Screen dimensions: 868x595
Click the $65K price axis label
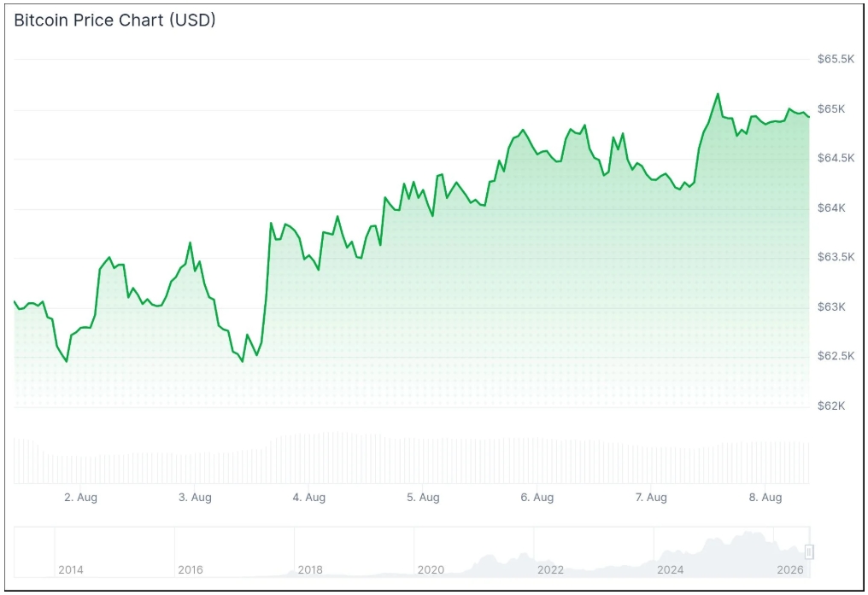[831, 109]
